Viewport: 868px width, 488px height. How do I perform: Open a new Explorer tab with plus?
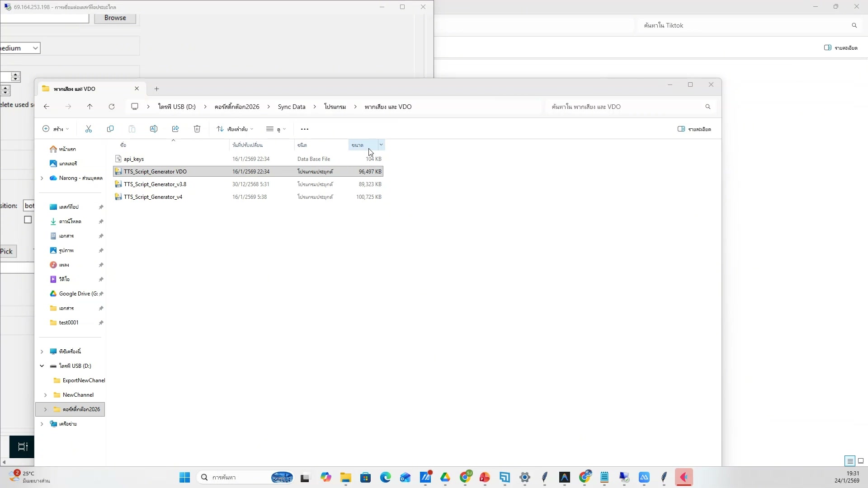coord(157,89)
